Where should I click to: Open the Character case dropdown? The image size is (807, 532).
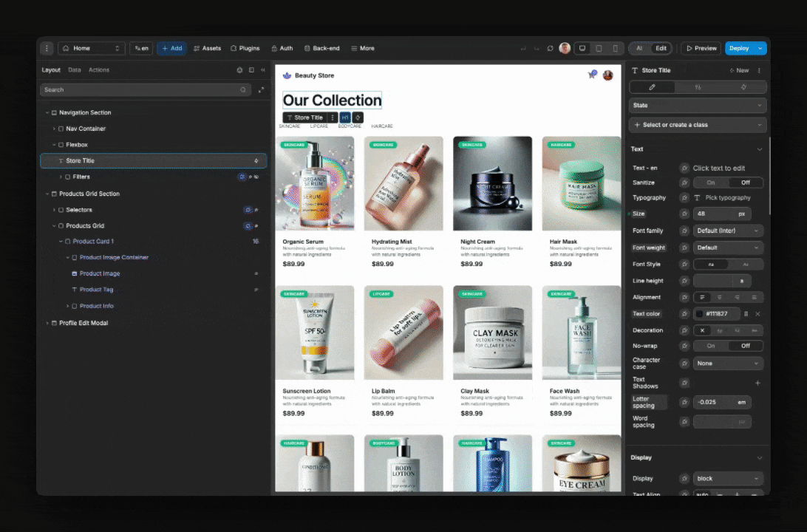pyautogui.click(x=728, y=364)
